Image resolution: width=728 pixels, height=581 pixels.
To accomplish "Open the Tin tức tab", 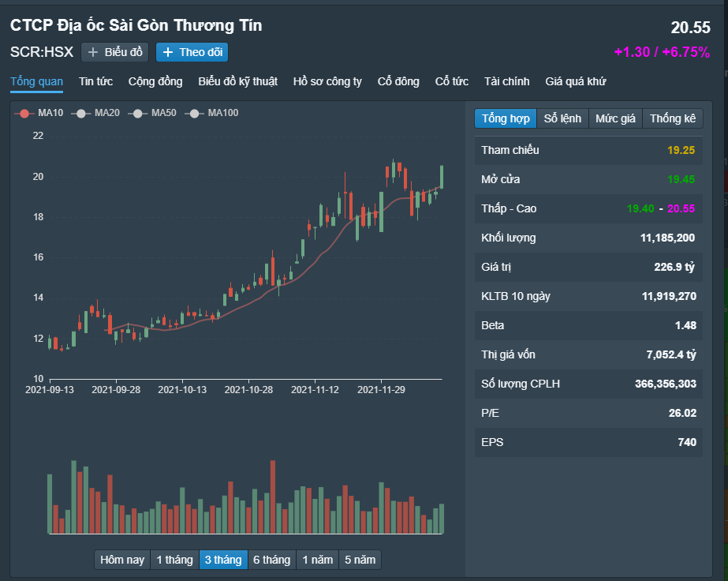I will (x=95, y=81).
